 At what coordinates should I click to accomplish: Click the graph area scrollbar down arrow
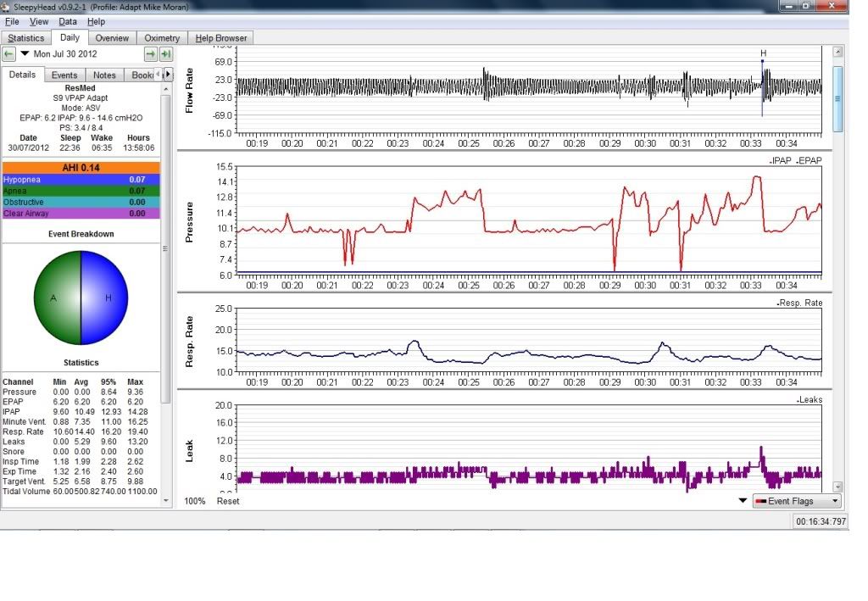pyautogui.click(x=838, y=487)
